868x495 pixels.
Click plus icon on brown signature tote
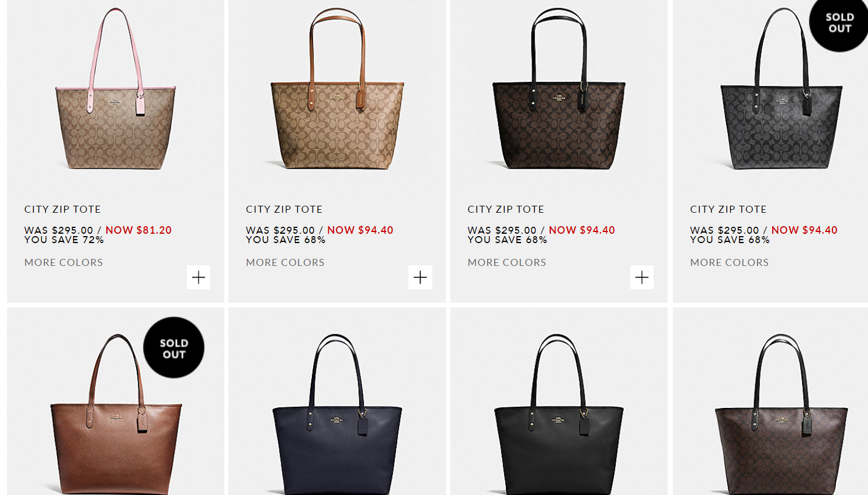coord(642,277)
